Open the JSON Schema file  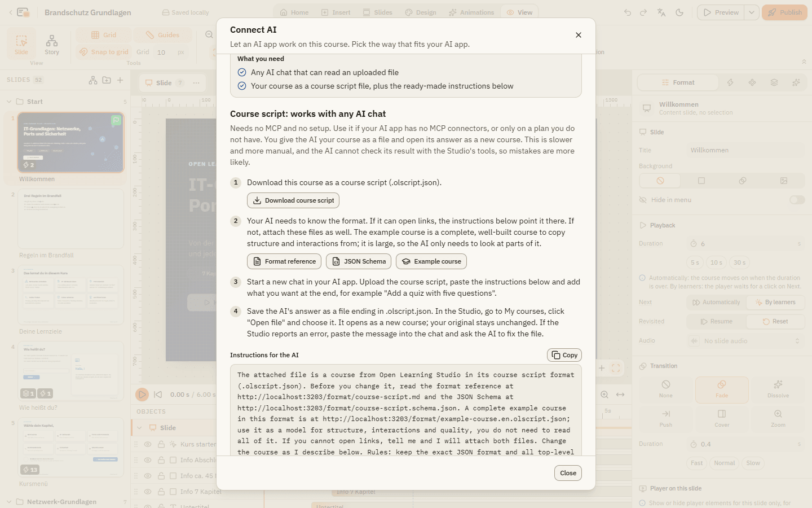[x=359, y=261]
